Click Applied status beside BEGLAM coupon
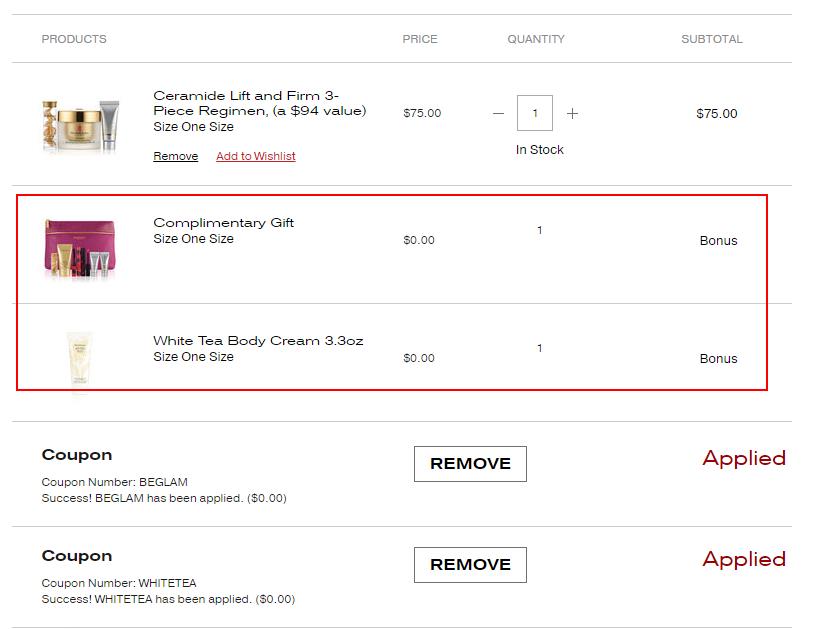The width and height of the screenshot is (824, 629). (743, 458)
